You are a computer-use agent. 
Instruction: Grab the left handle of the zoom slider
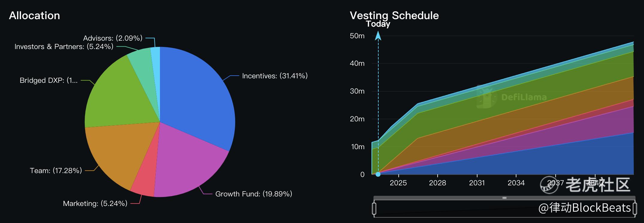374,208
